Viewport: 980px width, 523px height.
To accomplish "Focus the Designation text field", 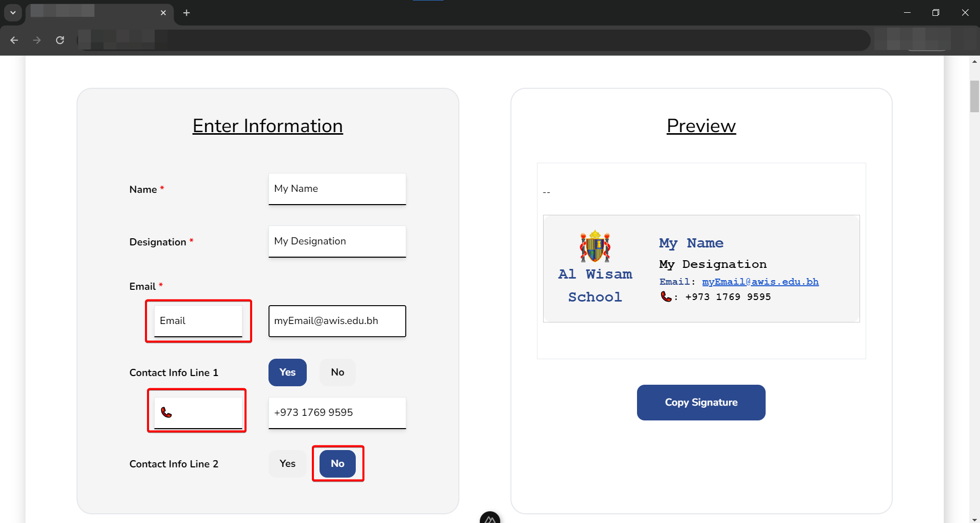I will 337,241.
